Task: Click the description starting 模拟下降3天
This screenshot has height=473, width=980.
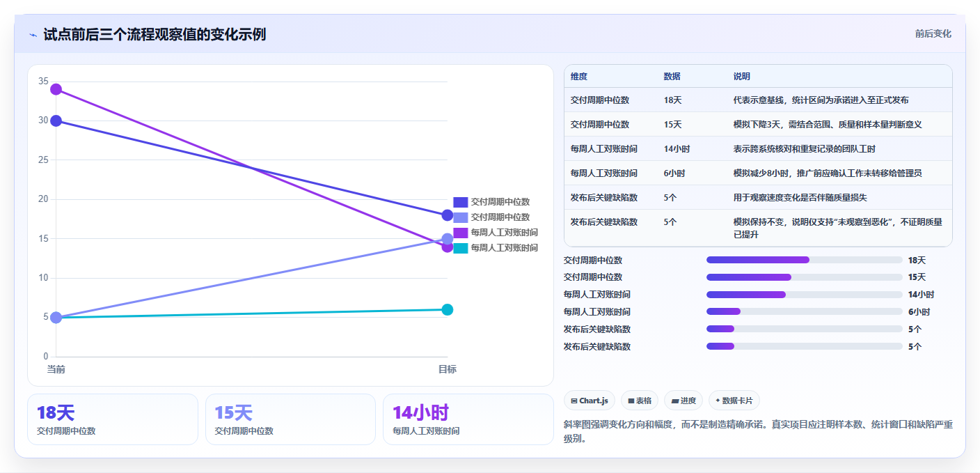Action: [x=828, y=125]
